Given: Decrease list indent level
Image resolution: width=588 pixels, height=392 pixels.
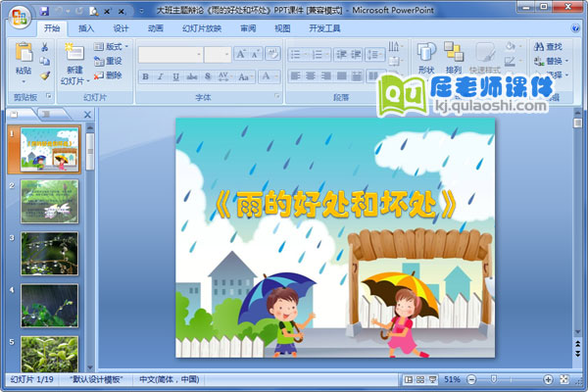Looking at the screenshot, I should click(x=341, y=55).
